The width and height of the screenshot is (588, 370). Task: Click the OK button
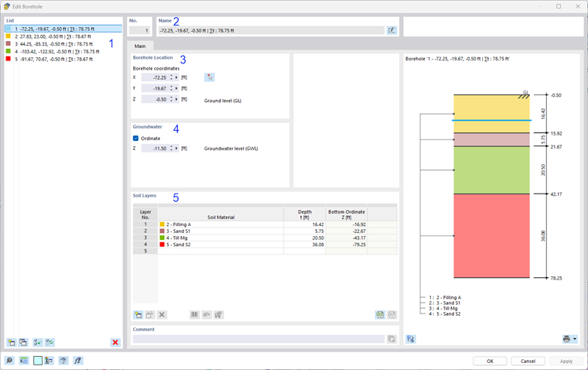tap(490, 361)
